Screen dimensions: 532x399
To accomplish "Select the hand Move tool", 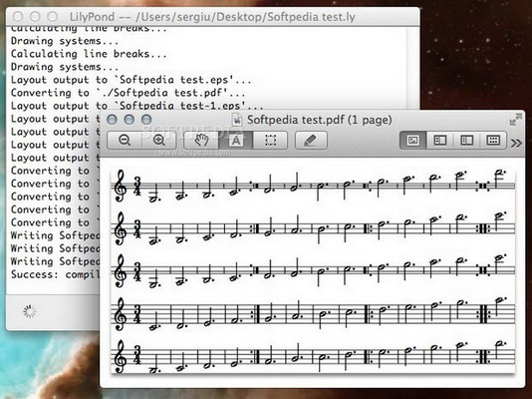I will click(201, 141).
